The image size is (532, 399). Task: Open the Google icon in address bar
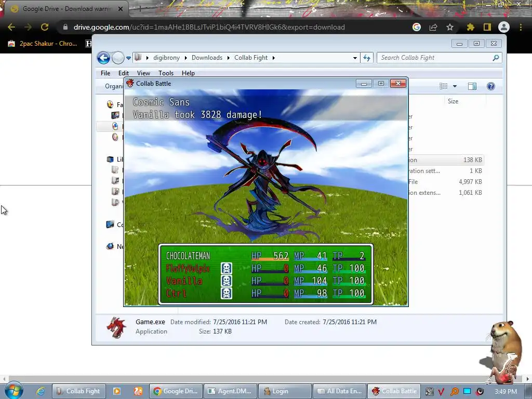pos(417,27)
